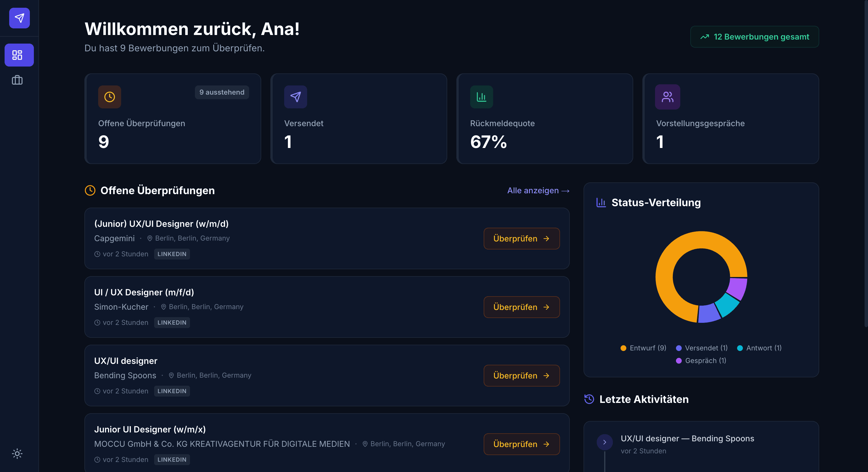868x472 pixels.
Task: Click the bar chart icon beside Status-Verteilung
Action: pos(601,202)
